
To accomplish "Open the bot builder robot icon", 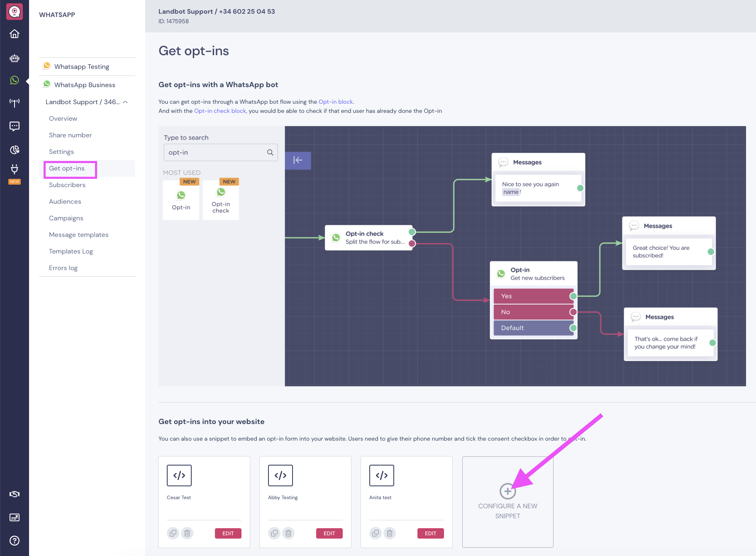I will (15, 58).
